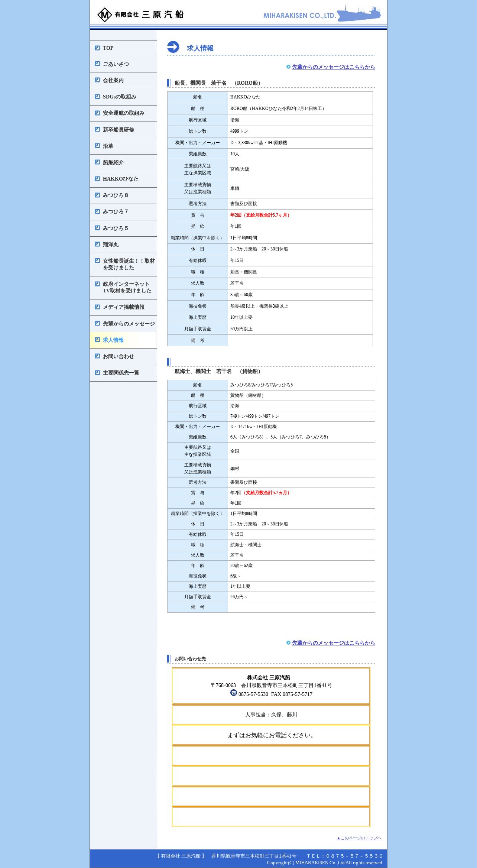The height and width of the screenshot is (868, 477).
Task: Select 航海士、機関士 若干名 section heading
Action: click(x=219, y=371)
